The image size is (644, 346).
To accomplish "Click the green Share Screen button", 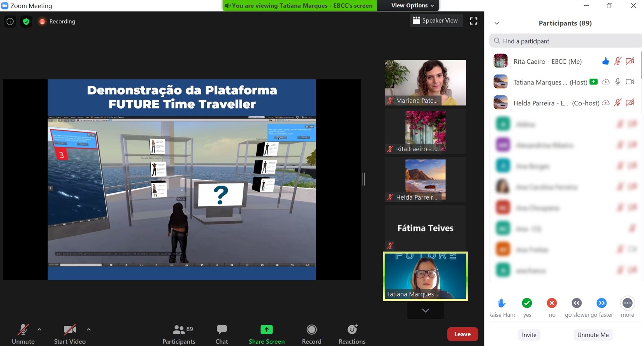I will pyautogui.click(x=267, y=334).
